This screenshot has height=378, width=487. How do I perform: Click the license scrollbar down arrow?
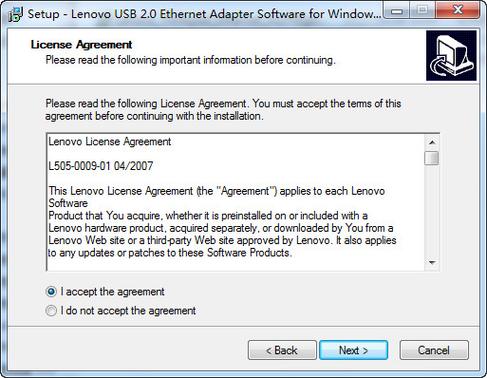pos(432,263)
